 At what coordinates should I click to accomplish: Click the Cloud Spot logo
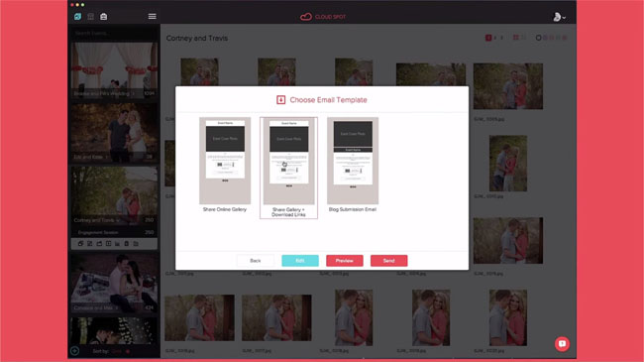coord(323,17)
